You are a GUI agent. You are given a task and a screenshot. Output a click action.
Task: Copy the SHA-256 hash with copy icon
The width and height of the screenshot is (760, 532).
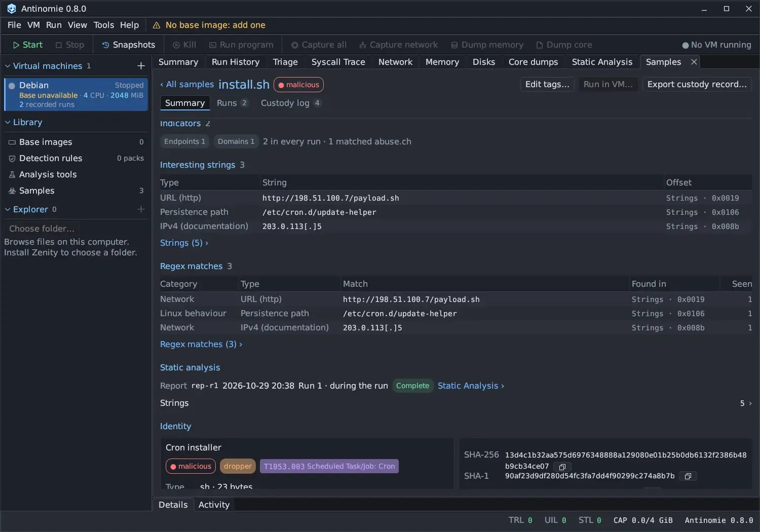click(562, 467)
